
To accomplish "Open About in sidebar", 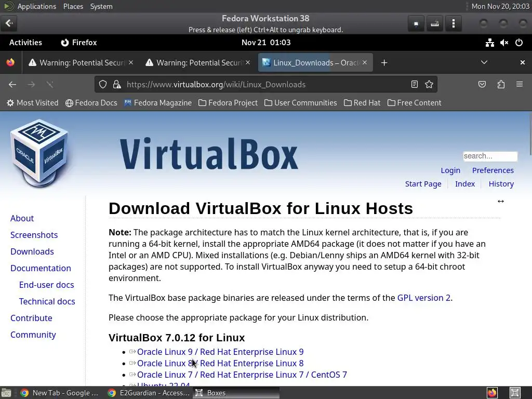I will click(22, 218).
